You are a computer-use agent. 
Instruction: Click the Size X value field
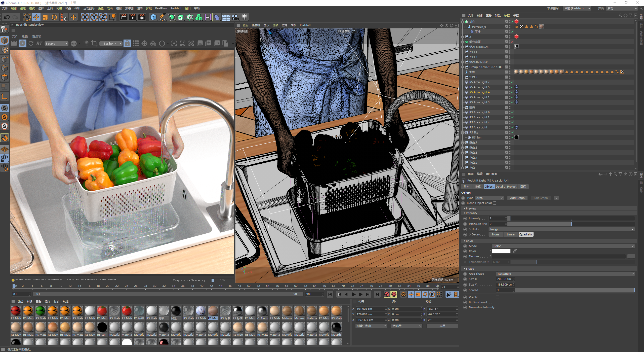505,279
